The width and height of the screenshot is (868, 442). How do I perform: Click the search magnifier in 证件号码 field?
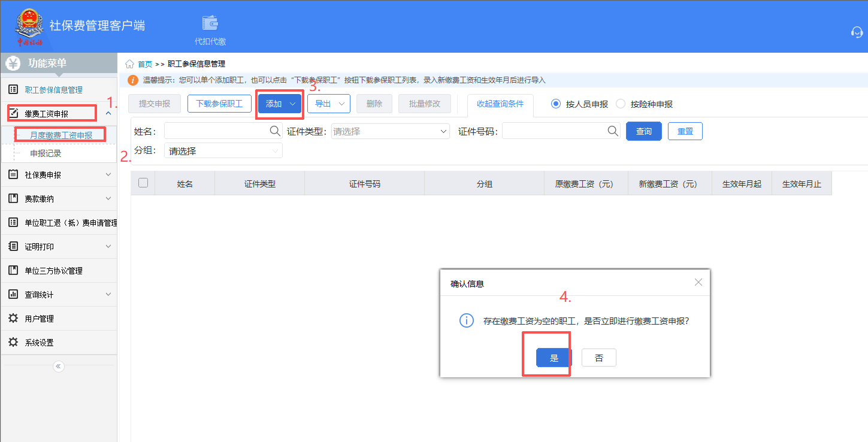pyautogui.click(x=613, y=131)
